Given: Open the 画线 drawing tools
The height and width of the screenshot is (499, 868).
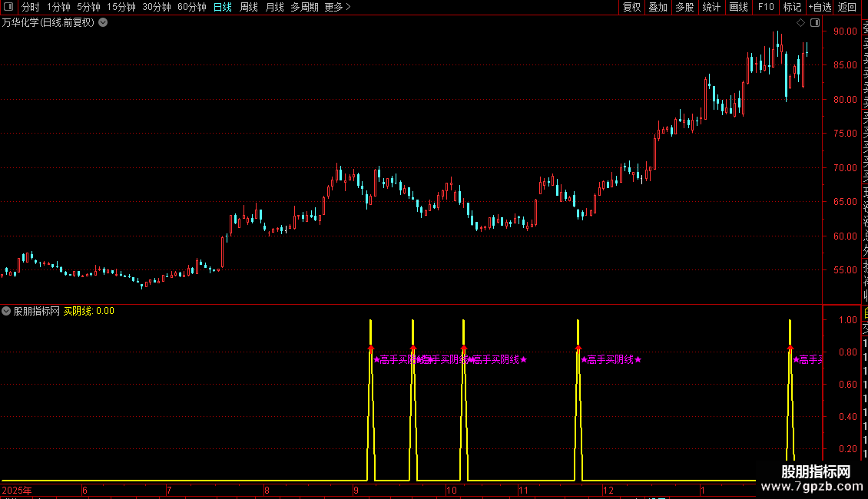Looking at the screenshot, I should [x=738, y=7].
